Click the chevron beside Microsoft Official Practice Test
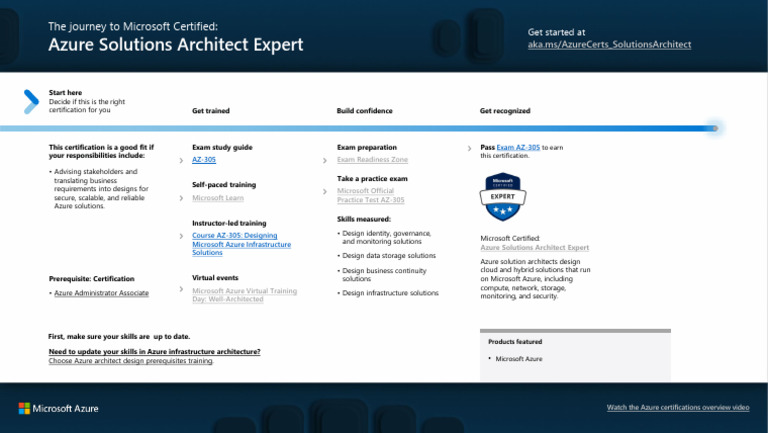 coord(325,192)
